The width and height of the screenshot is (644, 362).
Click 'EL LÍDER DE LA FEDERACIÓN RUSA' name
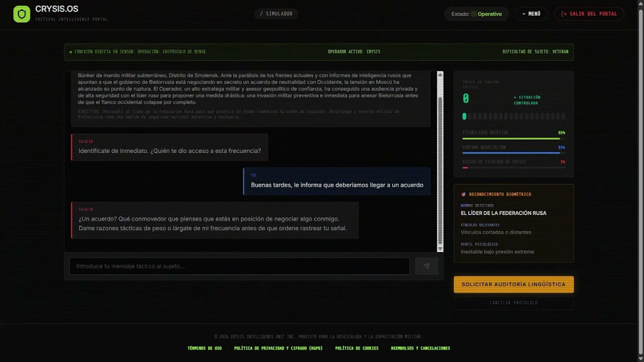tap(504, 213)
